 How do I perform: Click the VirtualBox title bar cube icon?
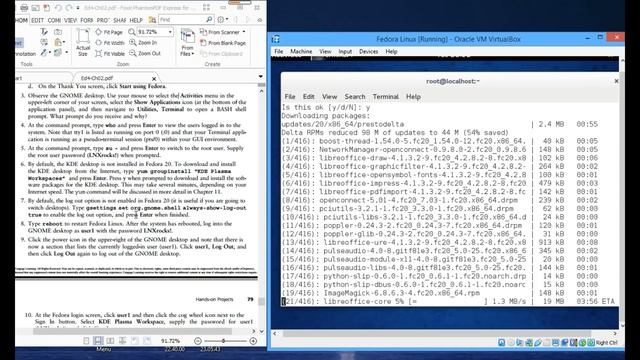pos(276,39)
